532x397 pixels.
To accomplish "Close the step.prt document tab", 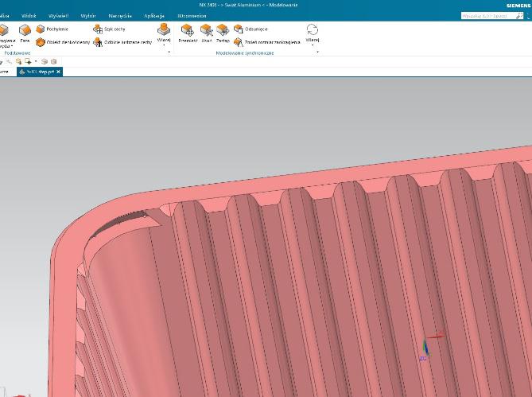I will coord(58,72).
